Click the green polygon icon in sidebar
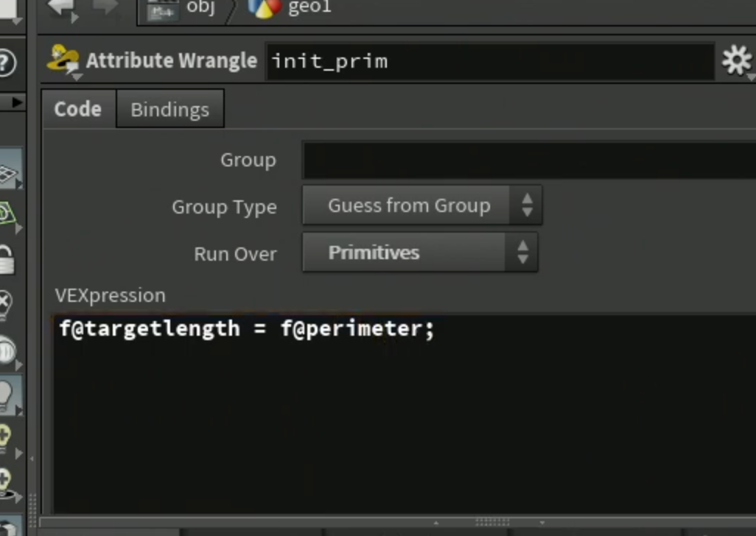This screenshot has height=536, width=756. pos(7,214)
